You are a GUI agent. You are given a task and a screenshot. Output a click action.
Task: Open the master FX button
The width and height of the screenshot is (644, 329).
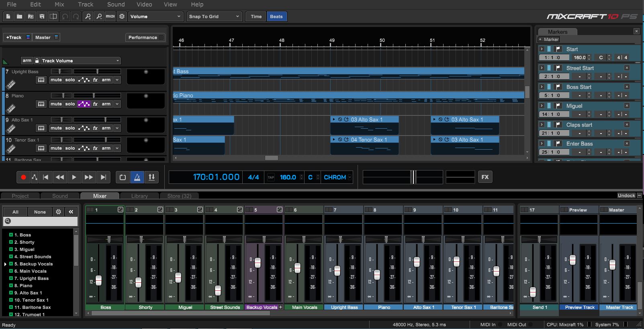485,177
